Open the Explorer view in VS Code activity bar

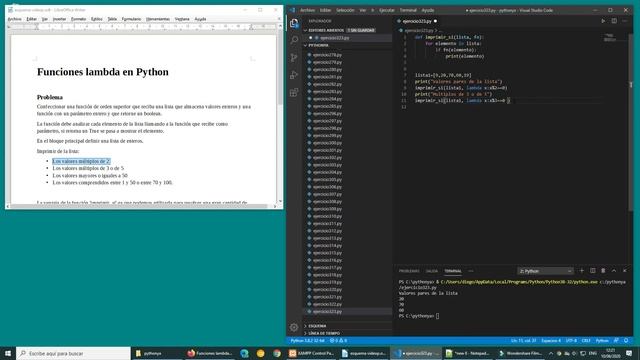[294, 23]
